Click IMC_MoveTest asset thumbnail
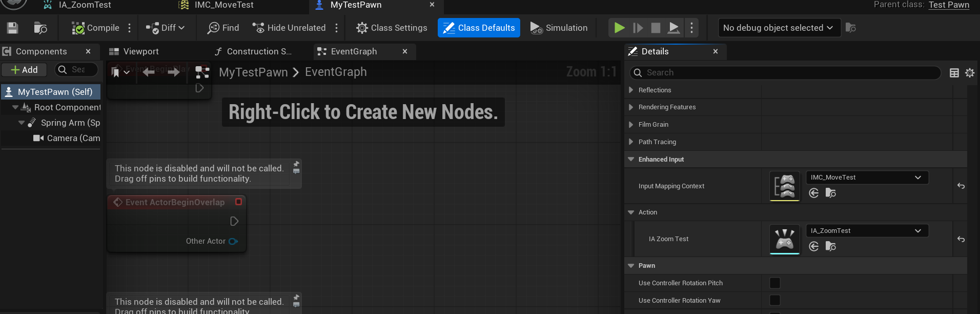The height and width of the screenshot is (314, 980). (785, 186)
